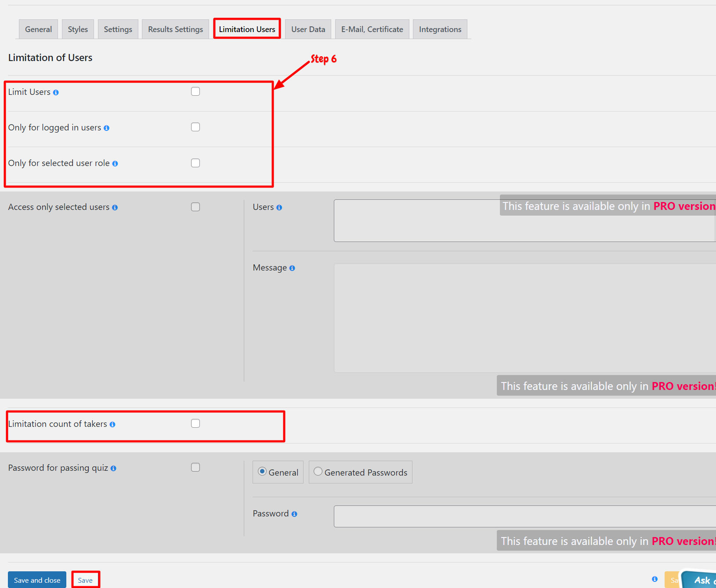Click the PRO version banner below the Password field
This screenshot has height=588, width=716.
point(607,541)
